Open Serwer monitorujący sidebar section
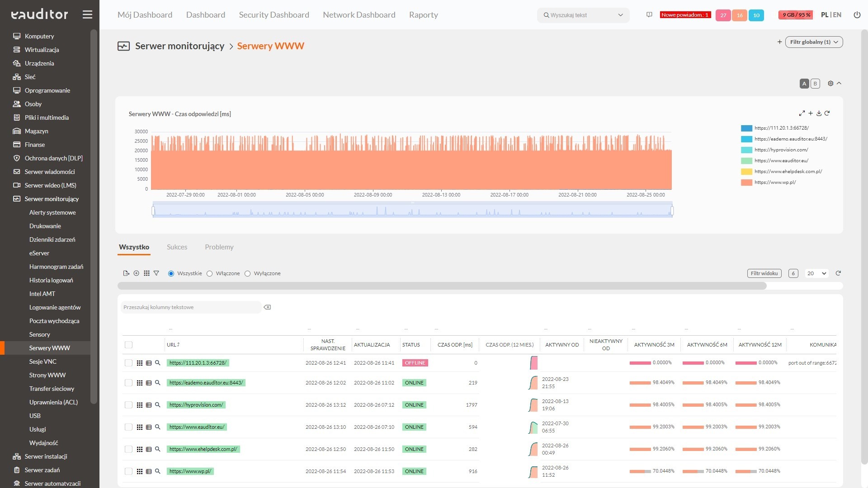The width and height of the screenshot is (868, 488). (51, 198)
